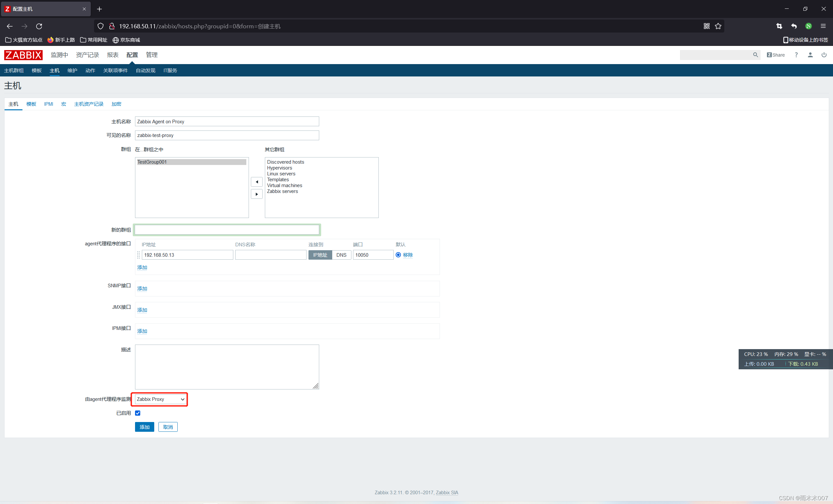Screen dimensions: 833x504
Task: Click the 新的群组 input field
Action: [227, 230]
